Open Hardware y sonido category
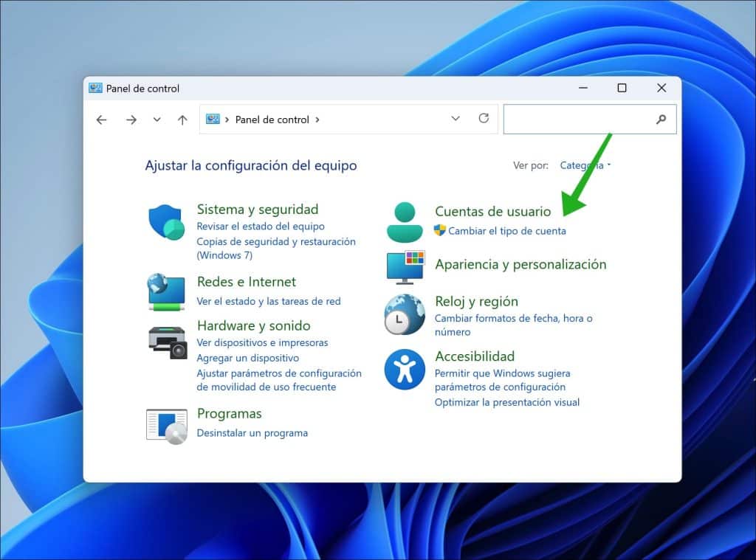Viewport: 756px width, 560px height. coord(254,325)
